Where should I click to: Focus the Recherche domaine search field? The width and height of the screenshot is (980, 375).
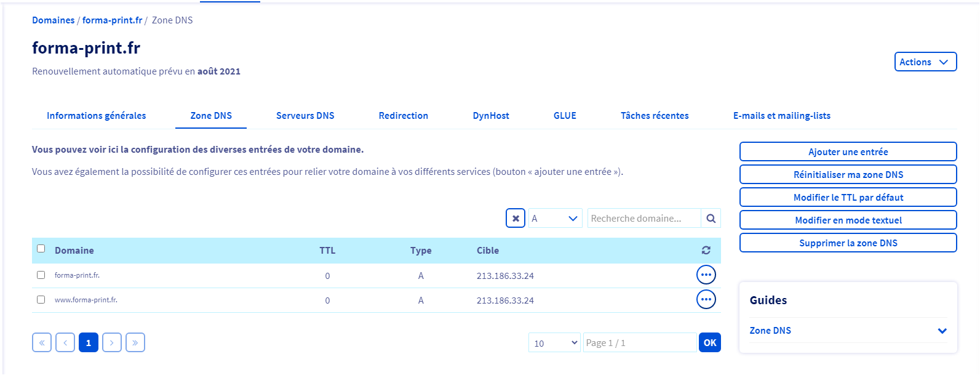(643, 219)
